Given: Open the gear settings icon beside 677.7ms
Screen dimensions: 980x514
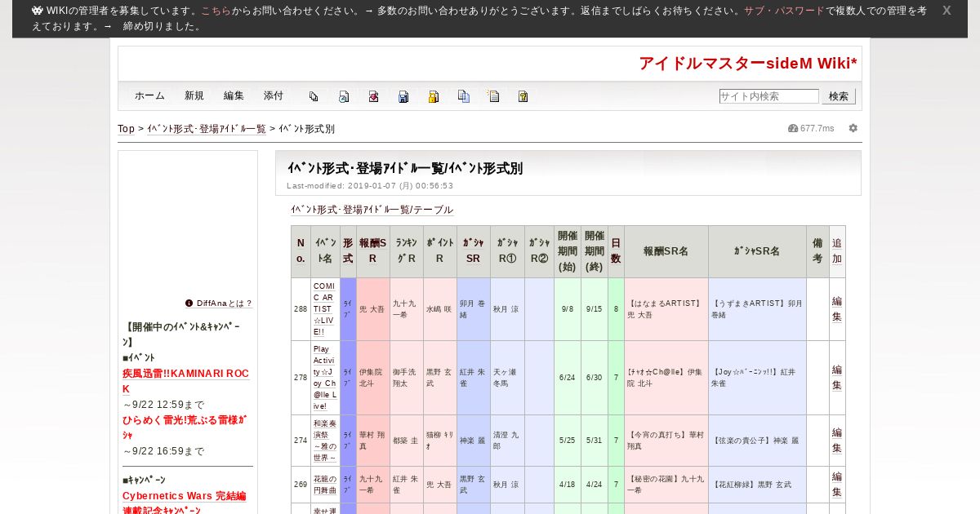Looking at the screenshot, I should click(853, 128).
